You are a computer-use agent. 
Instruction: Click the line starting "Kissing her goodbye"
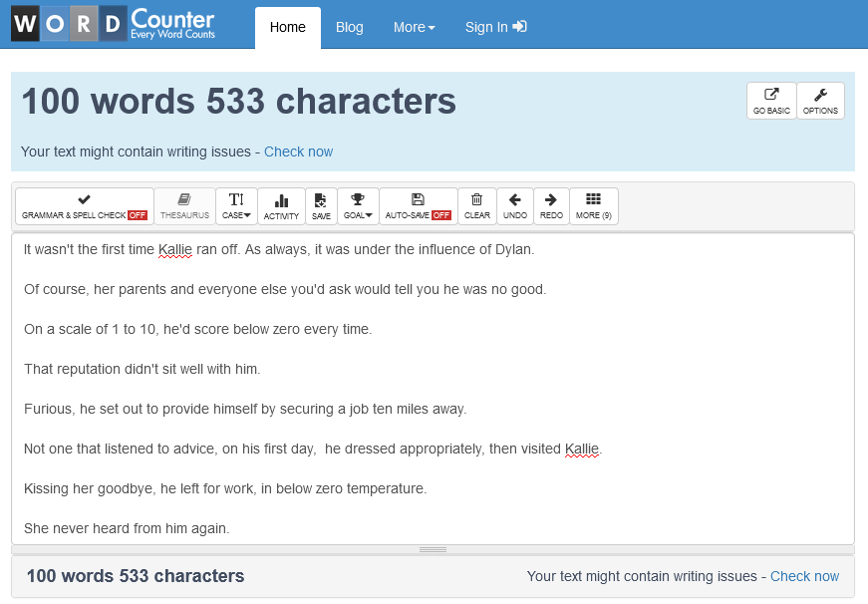(x=225, y=488)
